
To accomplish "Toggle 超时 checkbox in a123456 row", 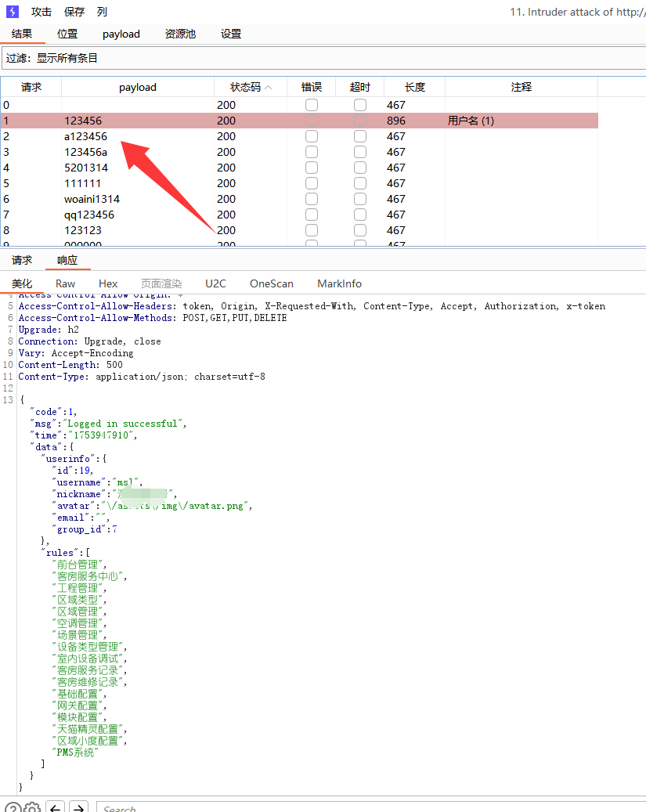I will [360, 136].
